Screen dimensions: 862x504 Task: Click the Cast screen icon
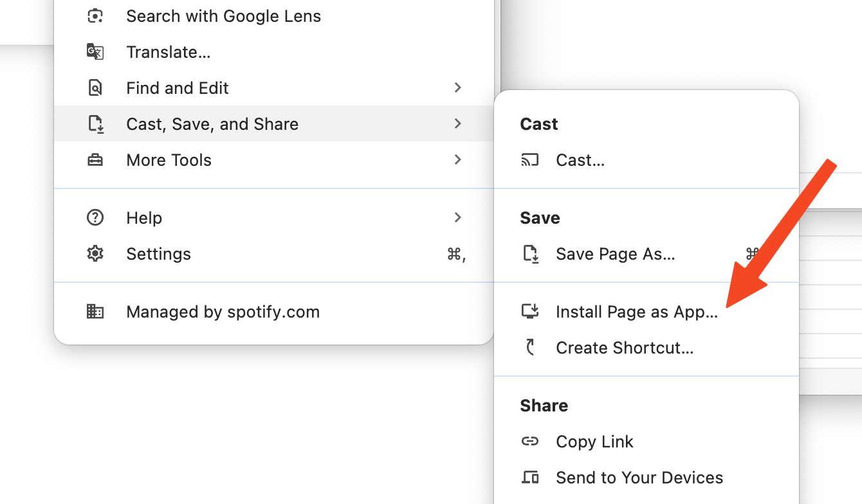tap(529, 160)
